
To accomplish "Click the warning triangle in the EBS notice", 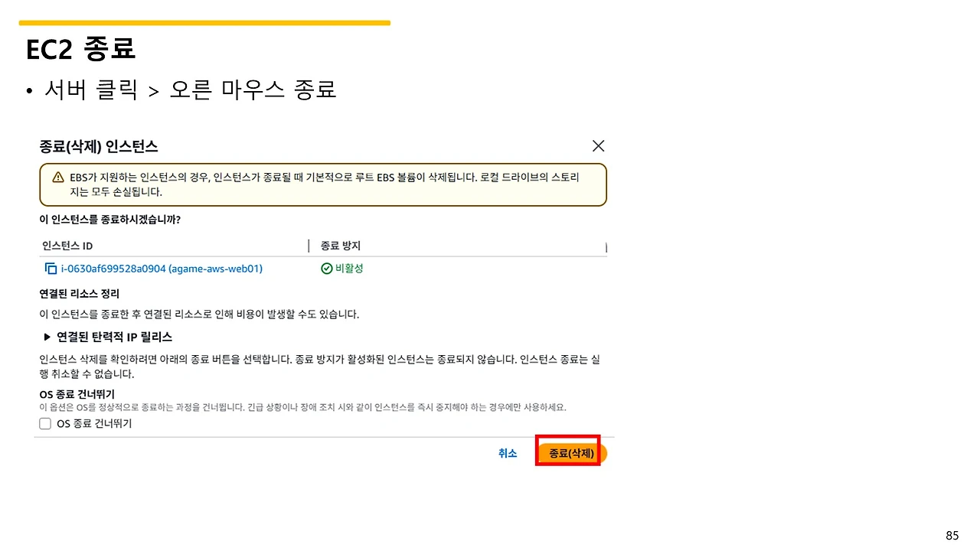I will point(57,177).
